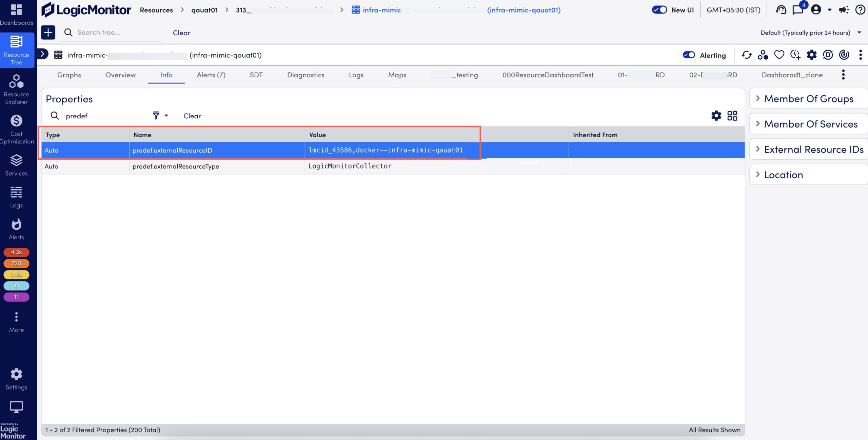Expand Member Of Services panel

pos(808,124)
